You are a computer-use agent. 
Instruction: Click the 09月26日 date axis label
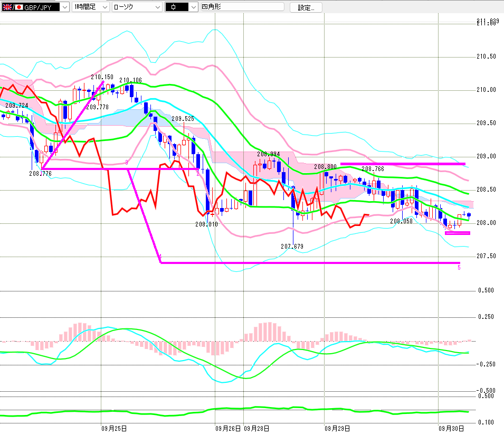228,429
